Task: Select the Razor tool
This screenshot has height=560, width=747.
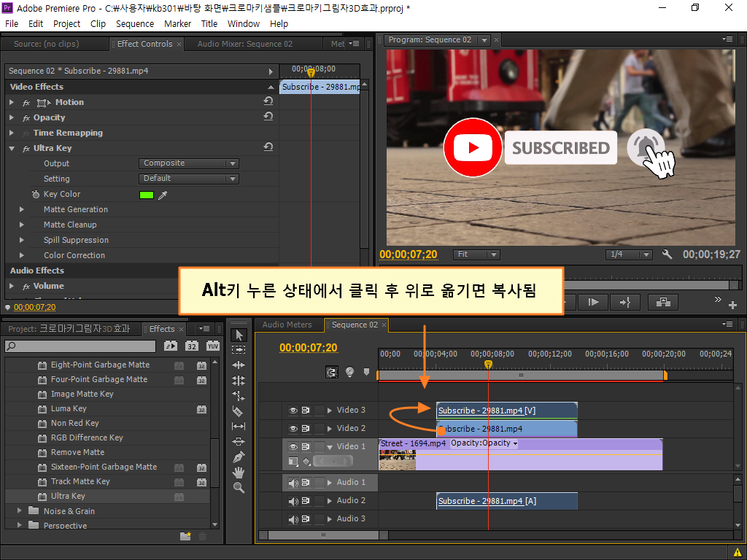Action: 239,411
